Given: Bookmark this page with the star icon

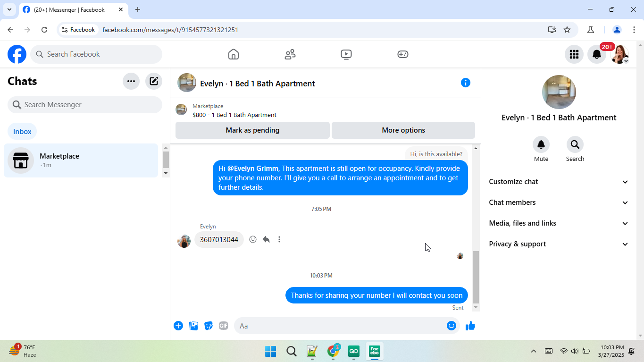Looking at the screenshot, I should click(x=567, y=30).
